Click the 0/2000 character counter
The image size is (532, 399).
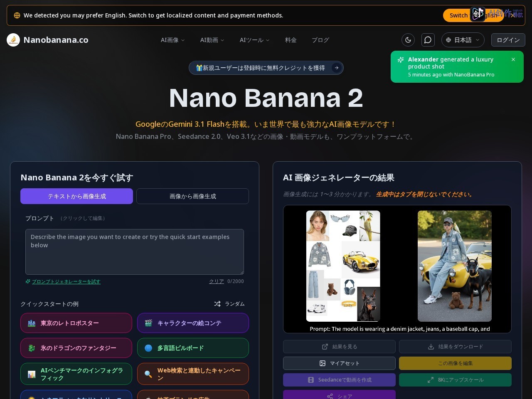pos(236,281)
